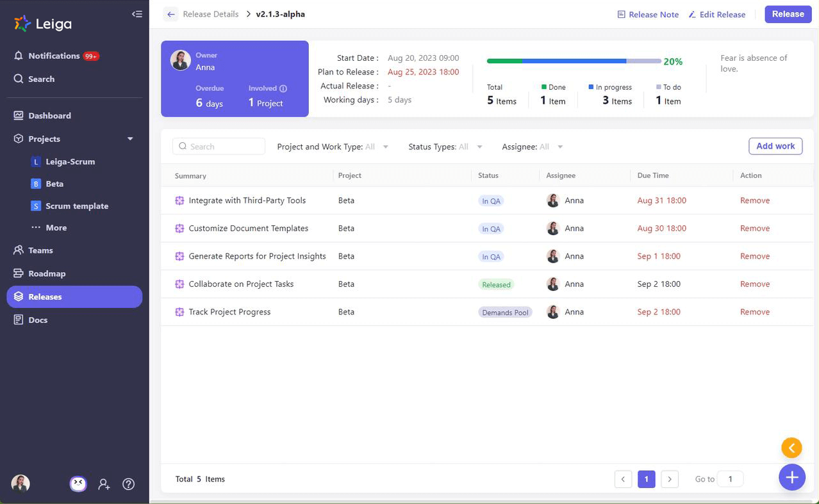Remove the Track Project Progress work item

point(755,312)
